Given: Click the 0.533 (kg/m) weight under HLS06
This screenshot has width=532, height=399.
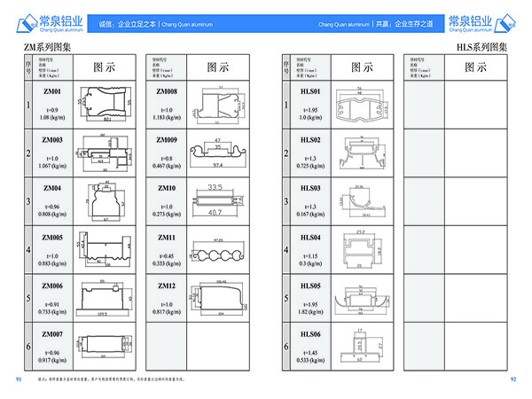Looking at the screenshot, I should (310, 360).
